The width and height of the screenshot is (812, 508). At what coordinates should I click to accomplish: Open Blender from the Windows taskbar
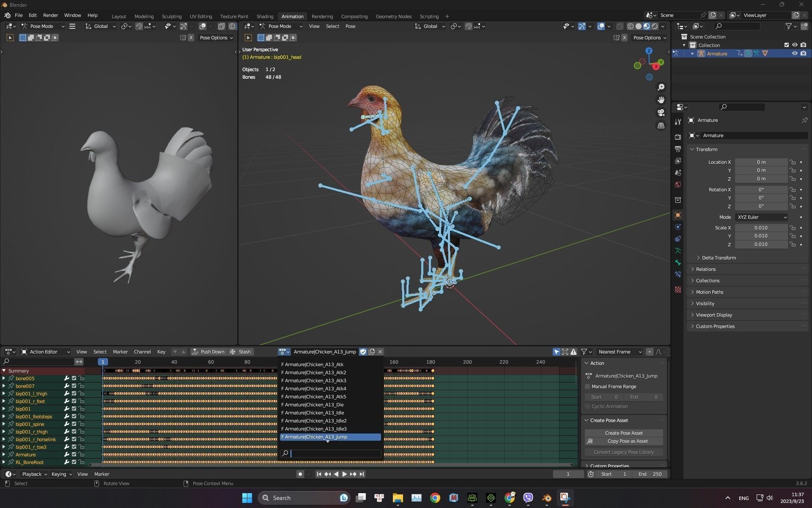(546, 498)
